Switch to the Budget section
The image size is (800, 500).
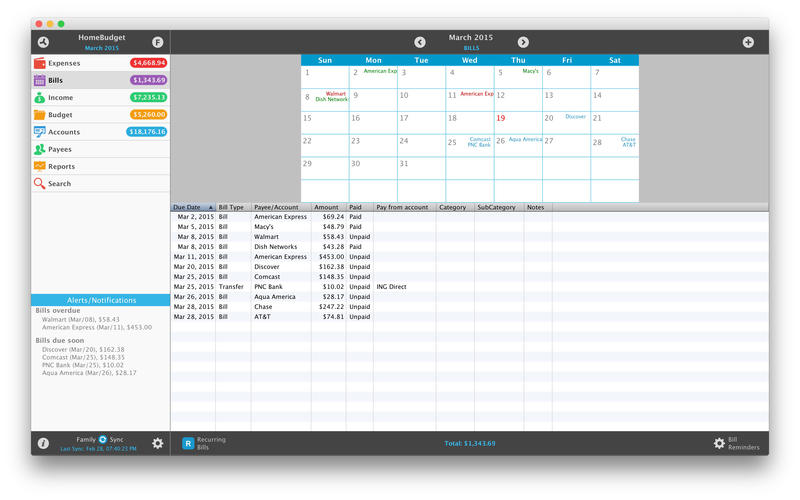click(60, 115)
